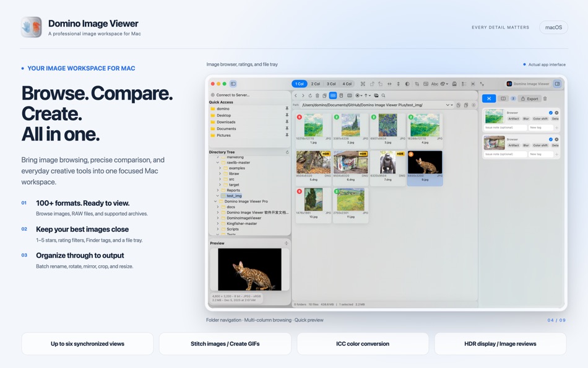Clear the path with the x icon
Screen dimensions: 588x368
(473, 105)
